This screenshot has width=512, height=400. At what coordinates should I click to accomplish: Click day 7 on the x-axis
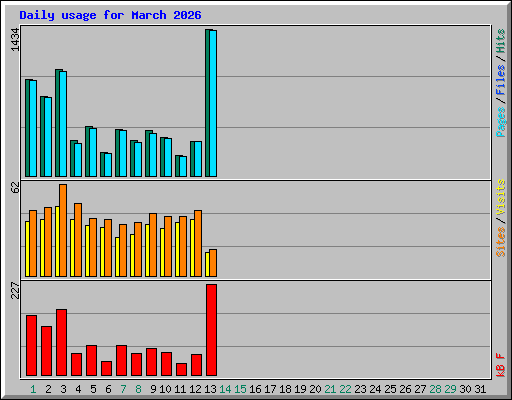coord(123,389)
